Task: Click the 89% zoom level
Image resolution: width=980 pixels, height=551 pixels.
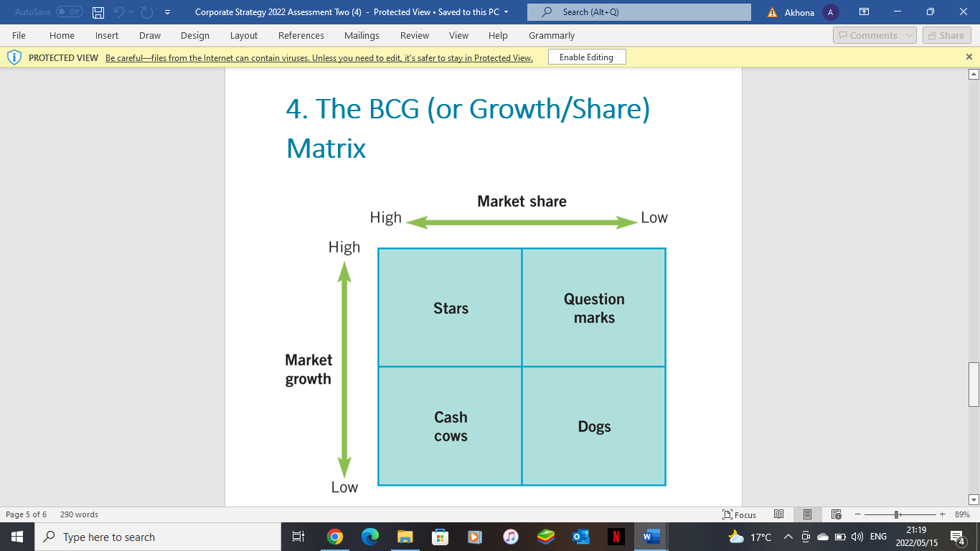Action: coord(962,514)
